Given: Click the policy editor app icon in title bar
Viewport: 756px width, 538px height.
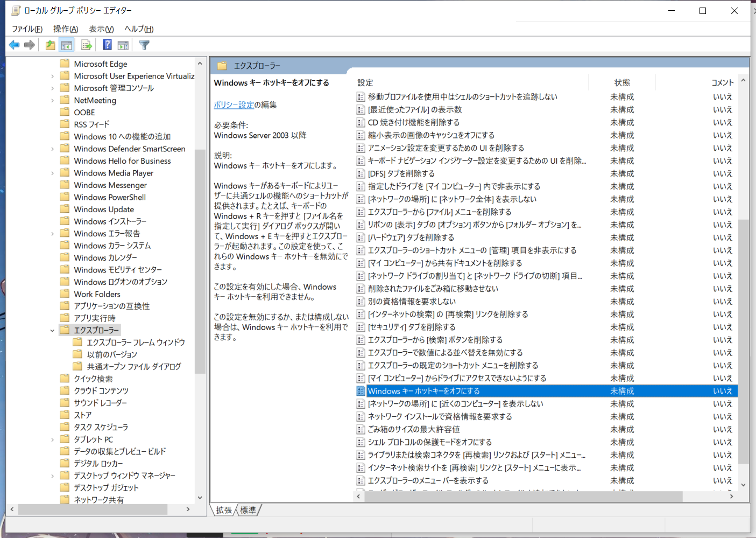Looking at the screenshot, I should click(16, 10).
